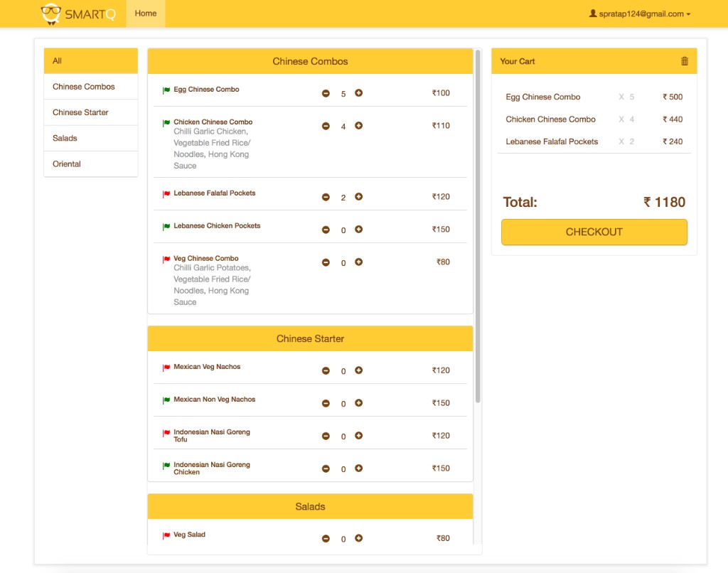Decrease Chicken Chinese Combo quantity
The image size is (728, 573).
pyautogui.click(x=326, y=126)
